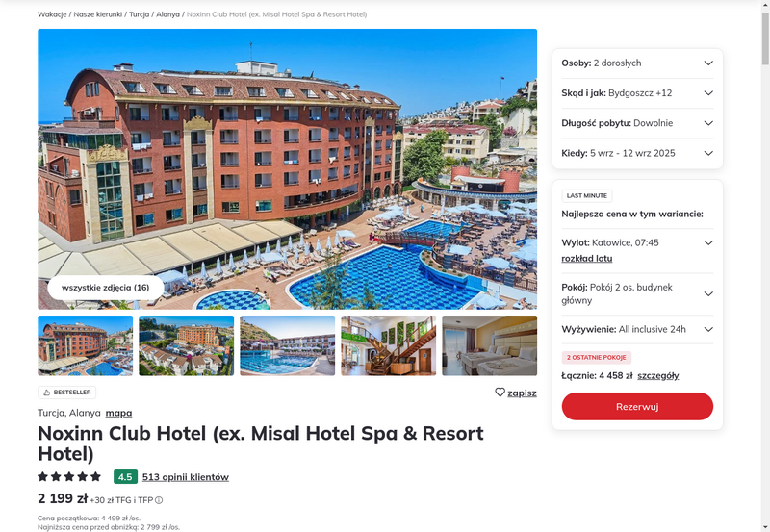The image size is (770, 532).
Task: Open the Kiedy date range dropdown
Action: pyautogui.click(x=637, y=153)
